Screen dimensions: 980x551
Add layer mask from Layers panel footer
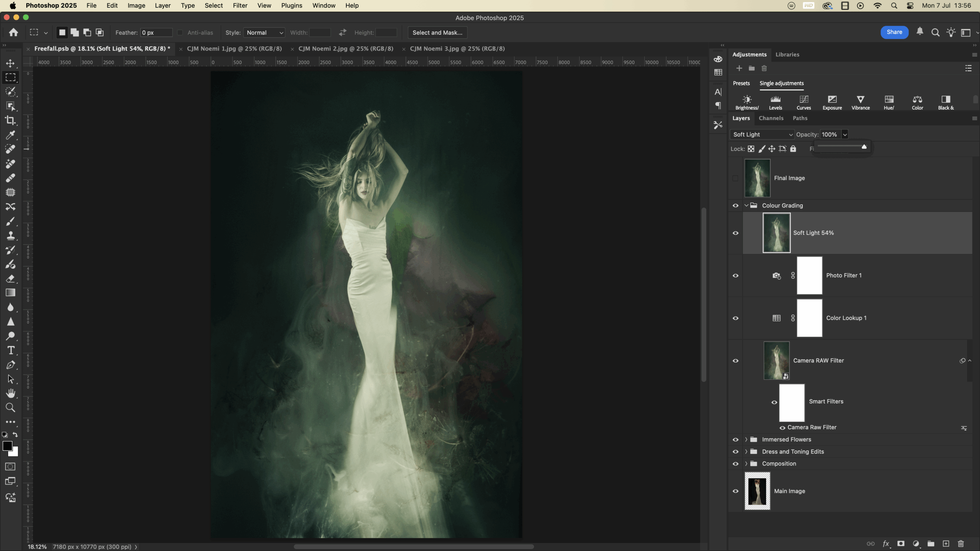901,544
